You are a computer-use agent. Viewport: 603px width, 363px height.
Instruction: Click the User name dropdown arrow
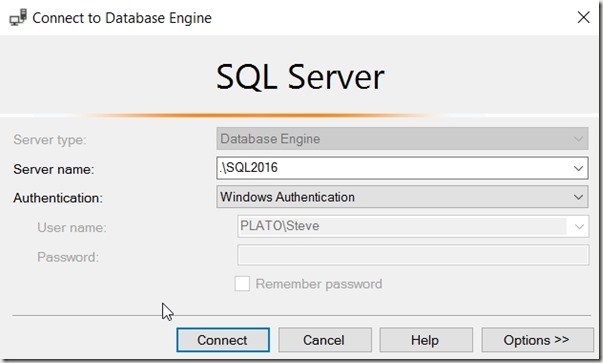click(x=579, y=226)
